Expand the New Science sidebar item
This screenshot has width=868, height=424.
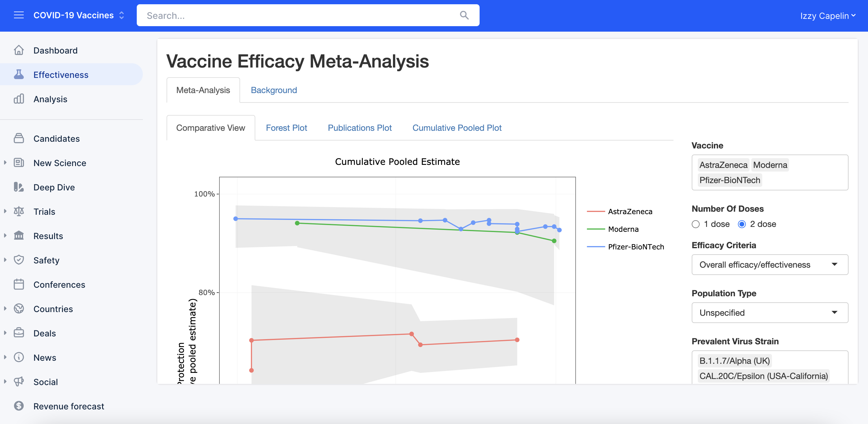point(5,163)
